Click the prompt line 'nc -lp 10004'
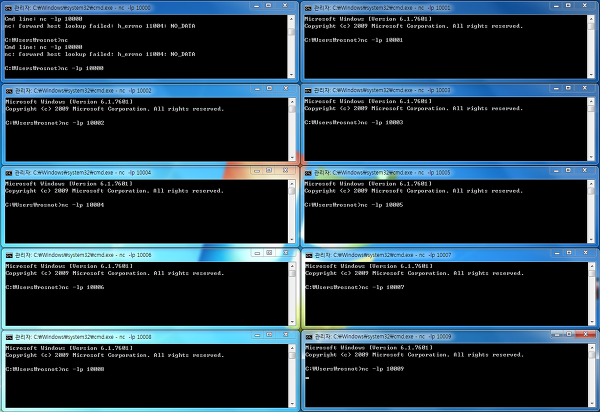This screenshot has height=412, width=600. pos(54,205)
